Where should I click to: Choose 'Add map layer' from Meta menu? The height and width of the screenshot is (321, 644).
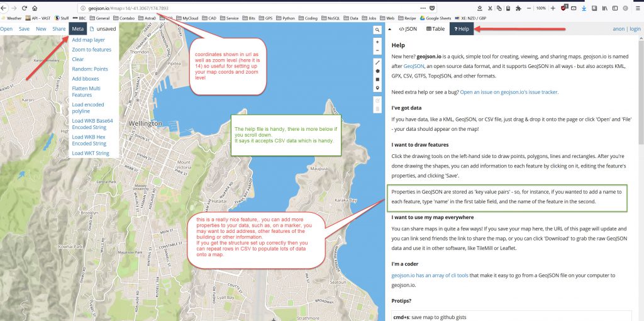88,40
